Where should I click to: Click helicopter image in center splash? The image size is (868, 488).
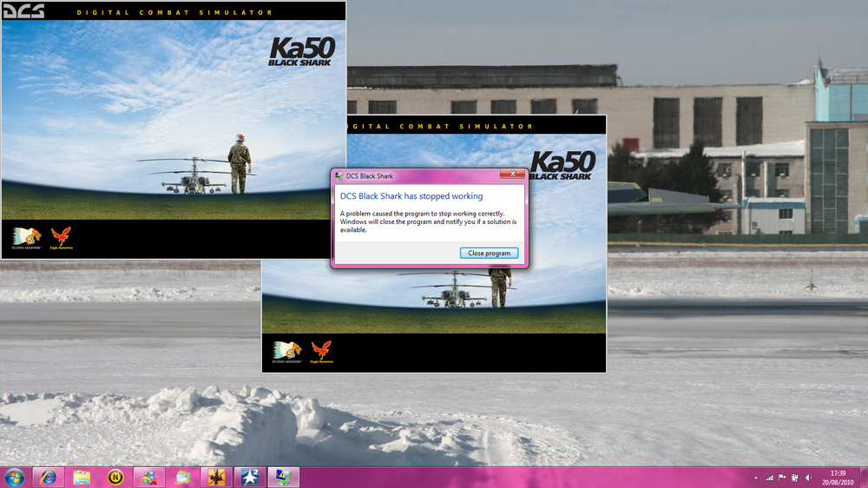coord(455,289)
